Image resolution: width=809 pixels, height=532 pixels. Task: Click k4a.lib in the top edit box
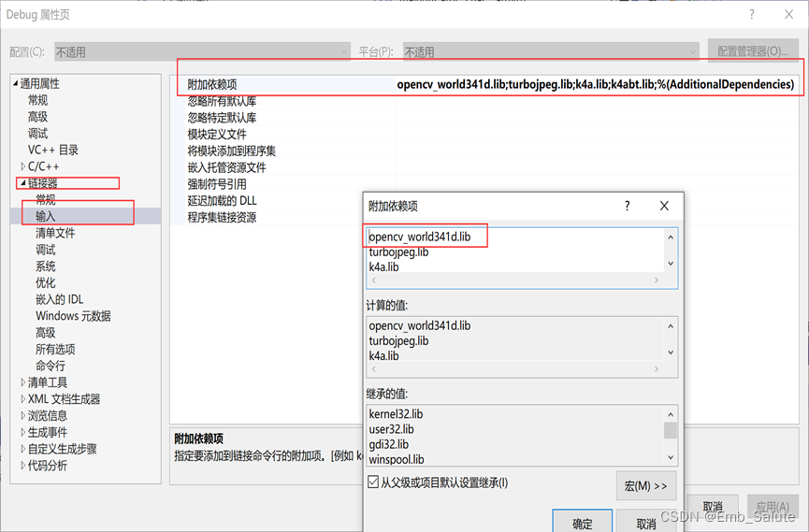tap(383, 266)
